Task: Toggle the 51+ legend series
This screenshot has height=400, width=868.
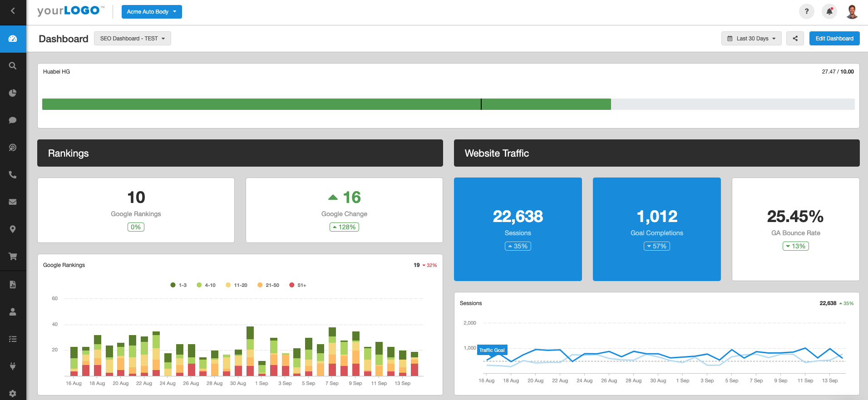Action: [x=298, y=285]
